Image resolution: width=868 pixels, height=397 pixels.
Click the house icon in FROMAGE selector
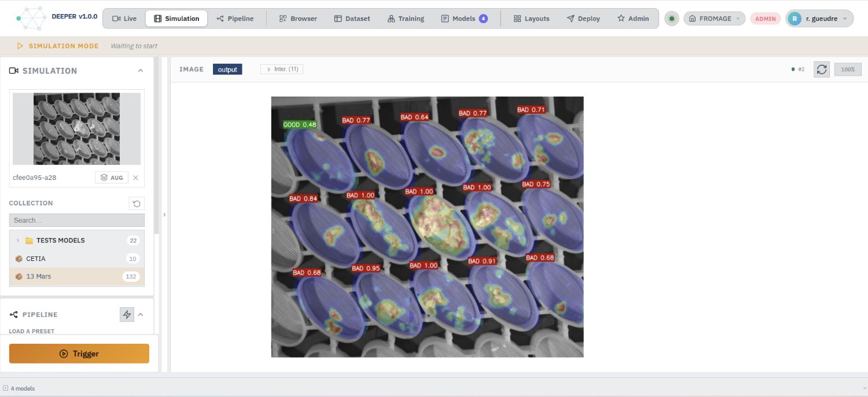point(692,19)
